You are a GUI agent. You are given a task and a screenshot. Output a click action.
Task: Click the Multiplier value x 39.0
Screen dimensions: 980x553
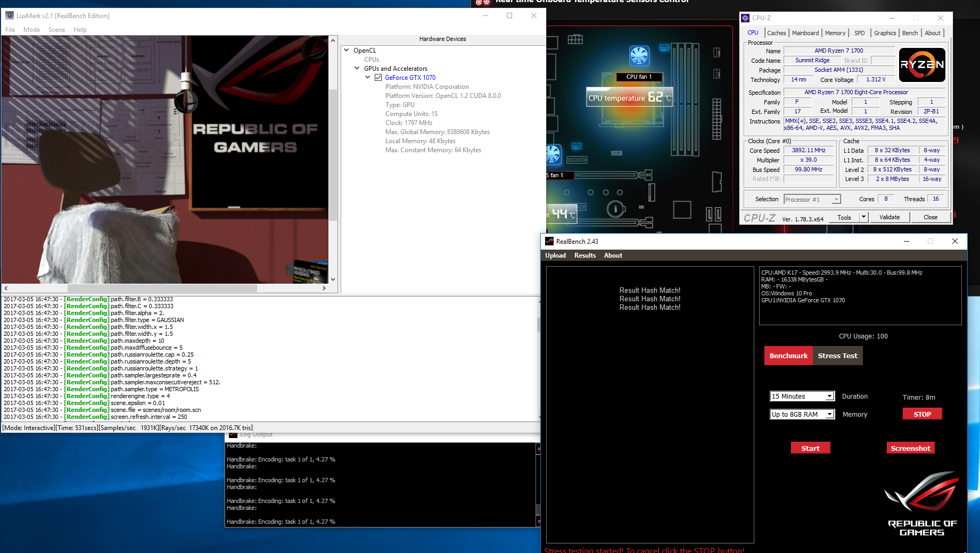coord(809,160)
